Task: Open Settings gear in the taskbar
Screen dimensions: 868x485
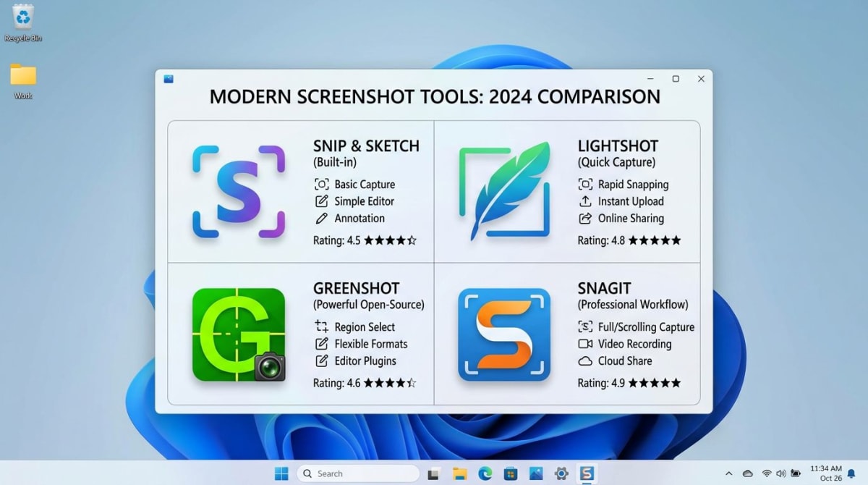Action: (561, 474)
